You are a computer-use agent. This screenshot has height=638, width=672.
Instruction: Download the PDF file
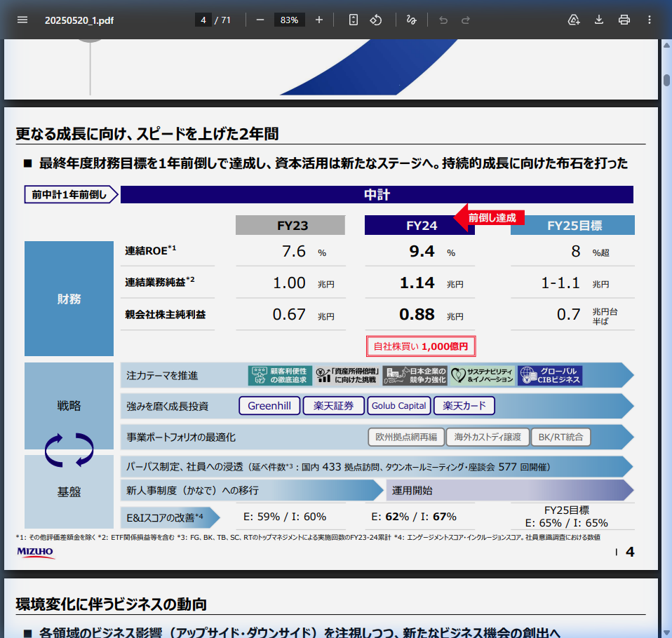tap(599, 20)
